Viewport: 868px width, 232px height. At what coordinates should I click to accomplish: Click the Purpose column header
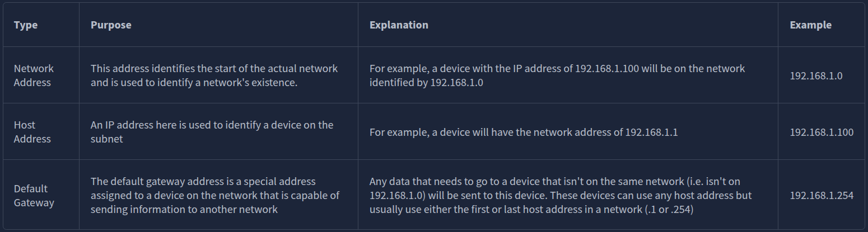(x=111, y=25)
